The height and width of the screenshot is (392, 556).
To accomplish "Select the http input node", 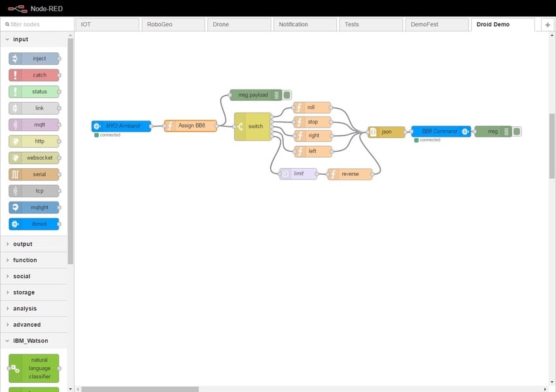I will [x=33, y=141].
